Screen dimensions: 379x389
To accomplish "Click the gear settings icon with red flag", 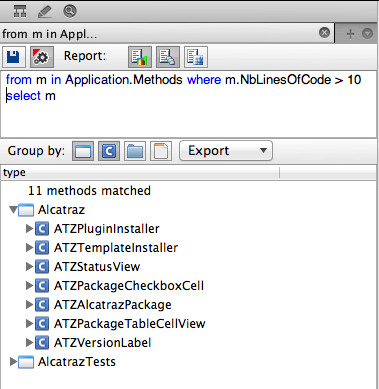I will click(41, 57).
